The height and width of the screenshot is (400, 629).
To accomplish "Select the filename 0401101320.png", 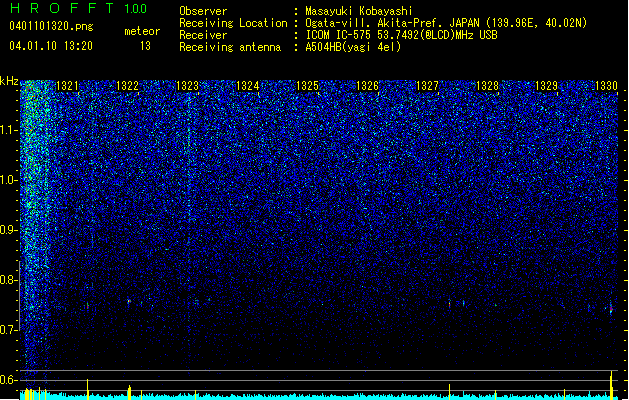I will [x=51, y=27].
